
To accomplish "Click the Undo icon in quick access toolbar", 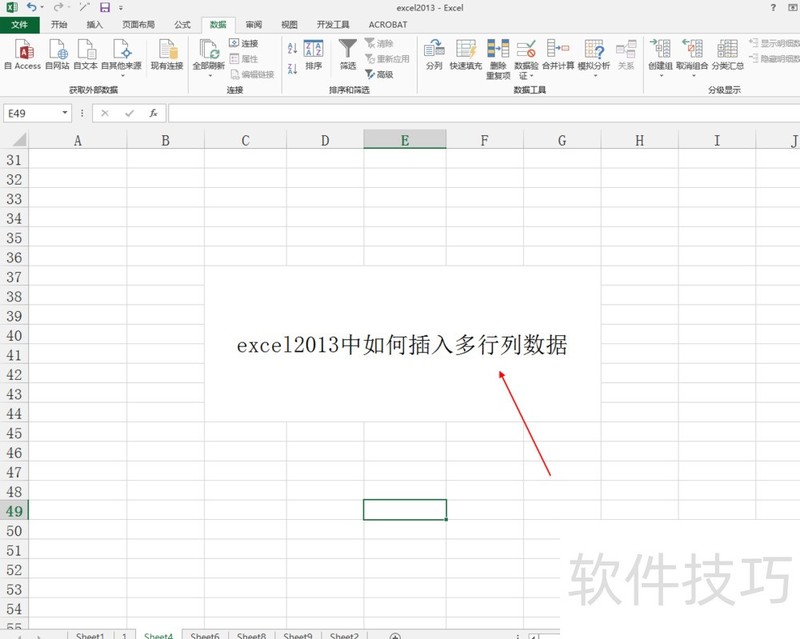I will coord(32,7).
